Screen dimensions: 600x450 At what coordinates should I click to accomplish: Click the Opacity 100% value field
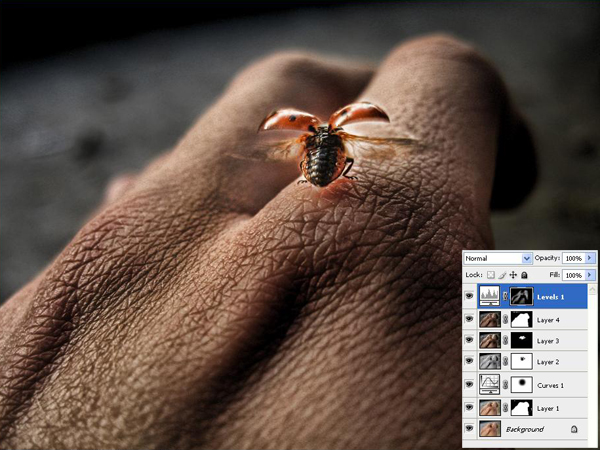[574, 258]
